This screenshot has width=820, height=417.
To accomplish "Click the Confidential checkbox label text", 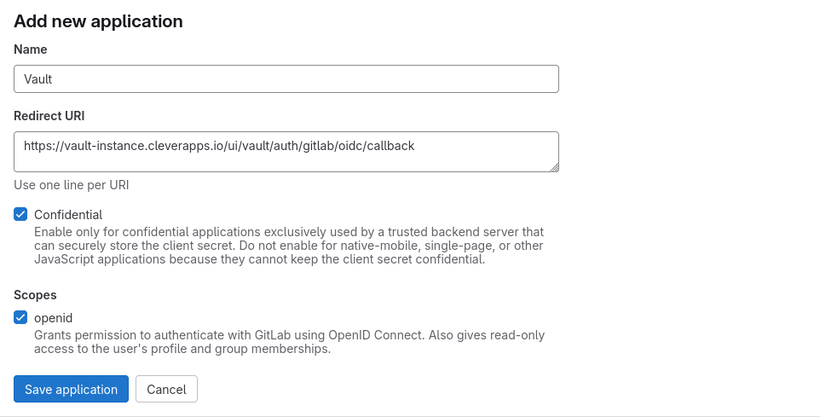I will tap(68, 214).
